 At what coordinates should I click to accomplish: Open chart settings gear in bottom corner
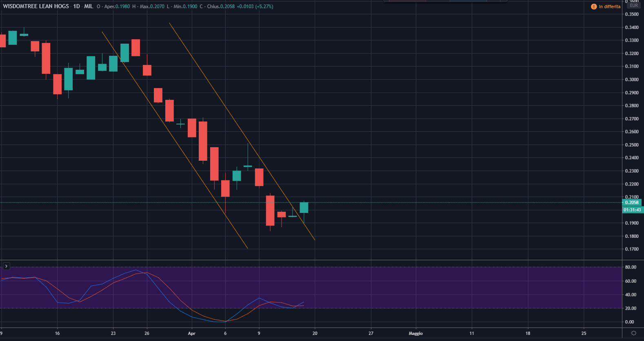coord(634,333)
